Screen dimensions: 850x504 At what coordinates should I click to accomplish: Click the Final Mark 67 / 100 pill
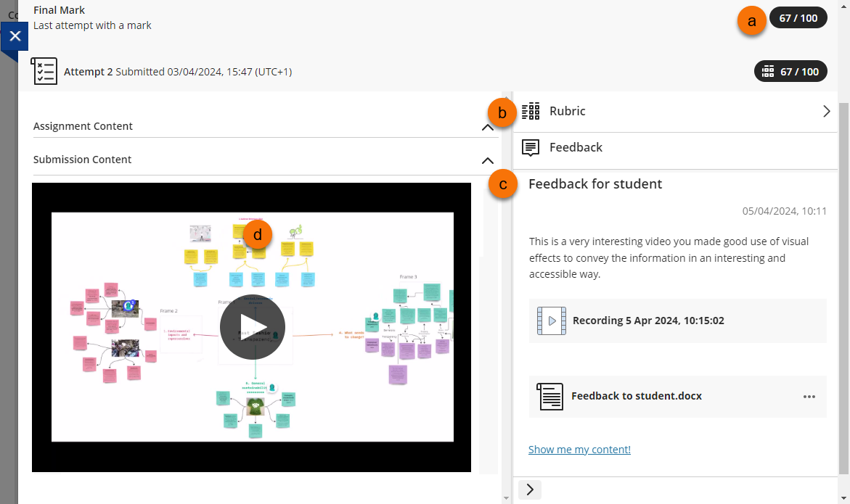click(798, 18)
